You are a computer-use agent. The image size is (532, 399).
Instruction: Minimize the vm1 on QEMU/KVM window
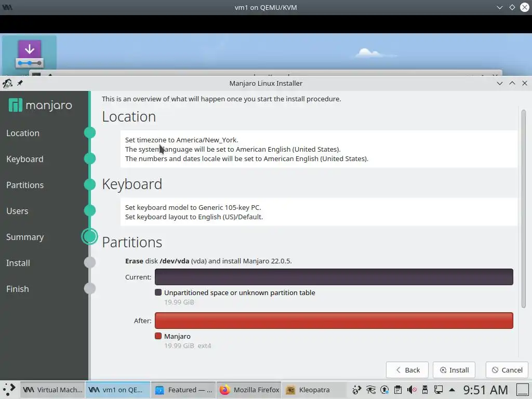499,7
